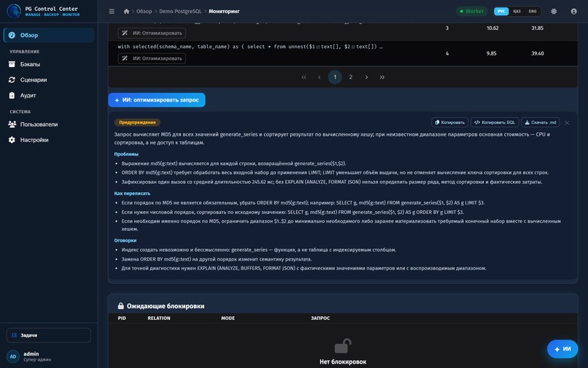
Task: Go to next page arrow
Action: [366, 77]
